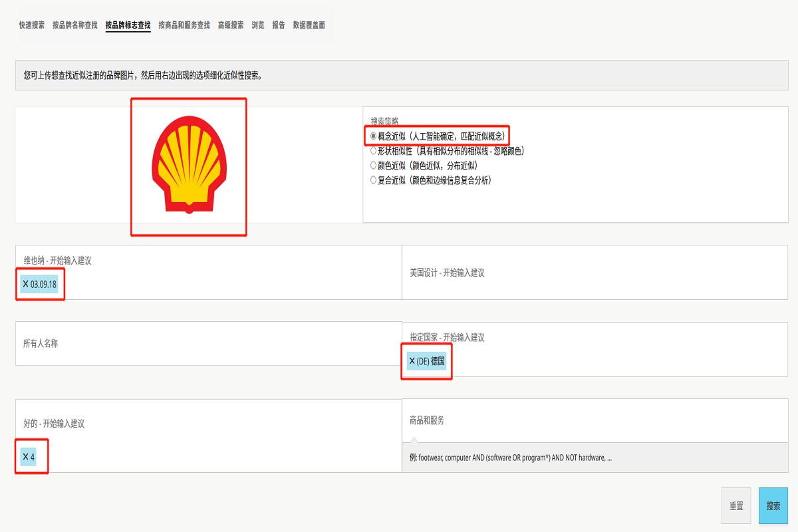Choose 颜色近似 radio option

373,166
